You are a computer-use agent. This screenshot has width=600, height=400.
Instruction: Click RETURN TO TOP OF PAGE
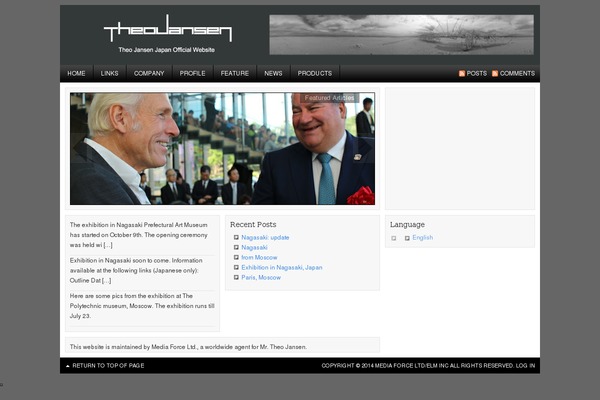click(108, 366)
